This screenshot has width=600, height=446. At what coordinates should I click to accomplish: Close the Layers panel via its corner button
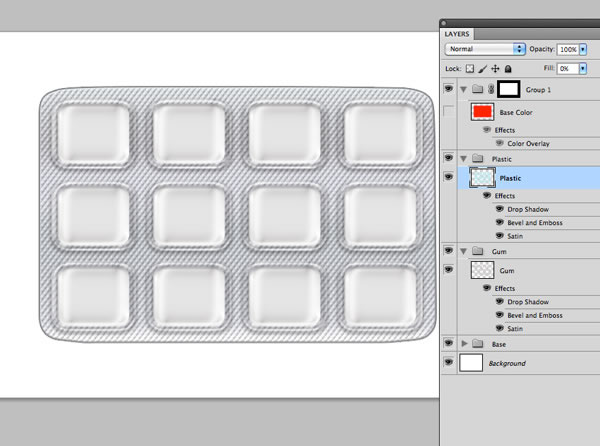click(x=443, y=23)
